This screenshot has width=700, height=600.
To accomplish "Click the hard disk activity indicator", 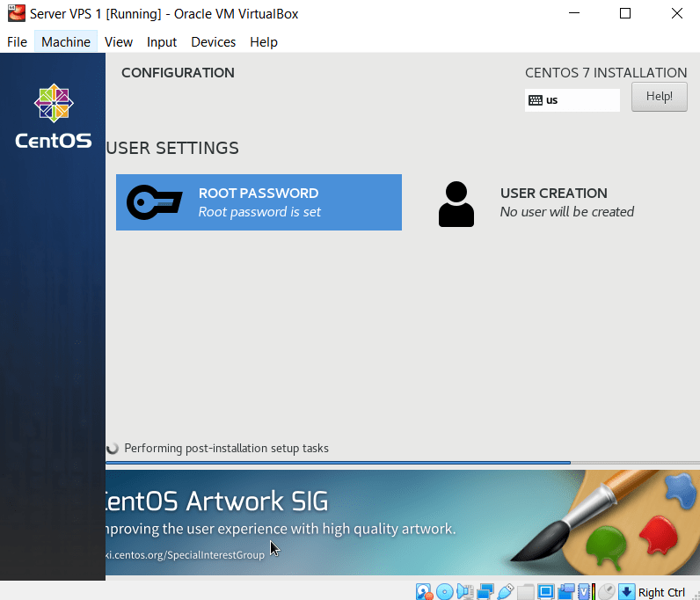I will coord(424,591).
